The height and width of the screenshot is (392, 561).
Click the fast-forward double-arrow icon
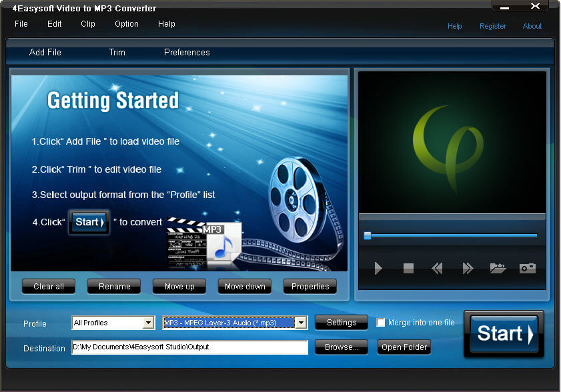point(468,269)
